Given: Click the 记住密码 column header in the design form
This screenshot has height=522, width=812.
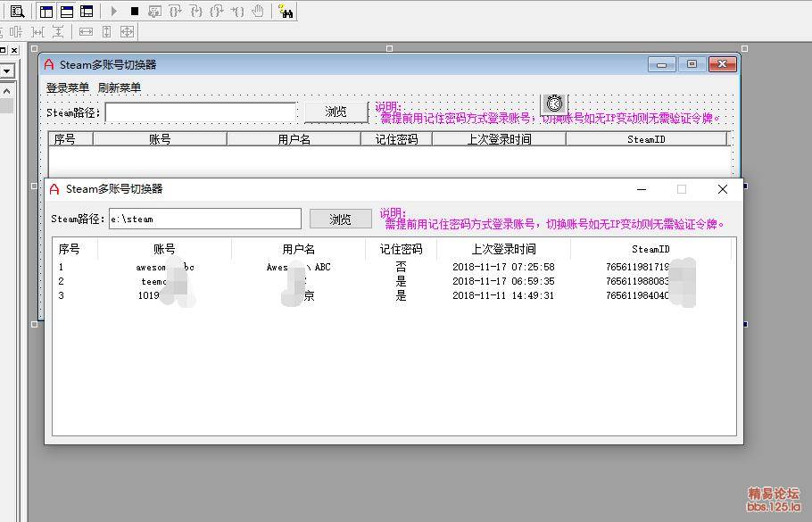Looking at the screenshot, I should pos(397,139).
